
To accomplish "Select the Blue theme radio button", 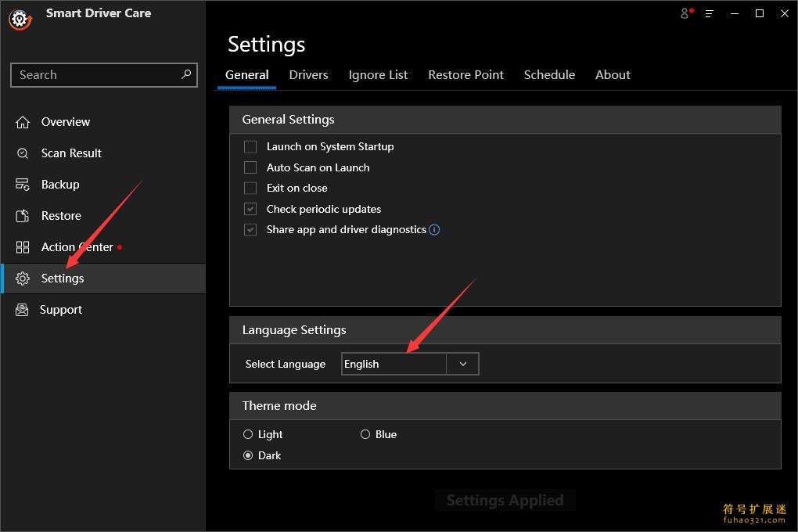I will tap(365, 434).
